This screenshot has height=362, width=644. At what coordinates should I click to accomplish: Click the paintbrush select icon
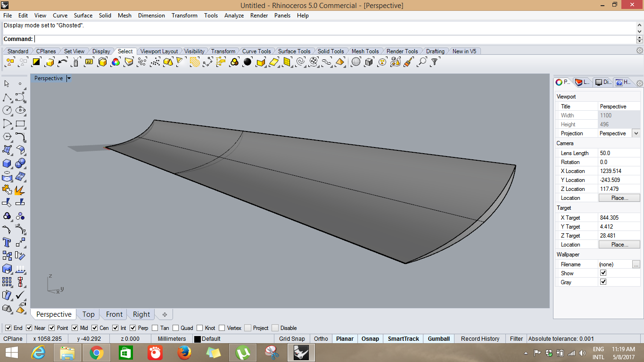[x=409, y=62]
